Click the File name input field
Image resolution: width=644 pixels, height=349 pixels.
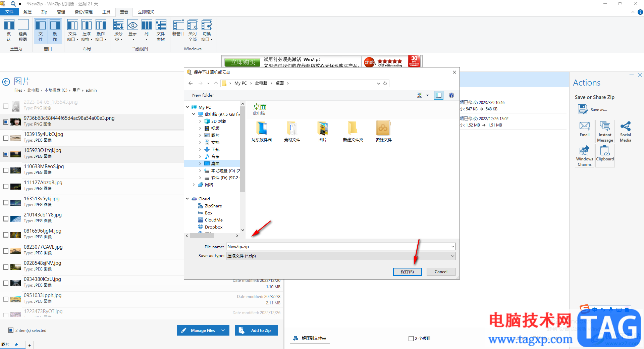338,247
